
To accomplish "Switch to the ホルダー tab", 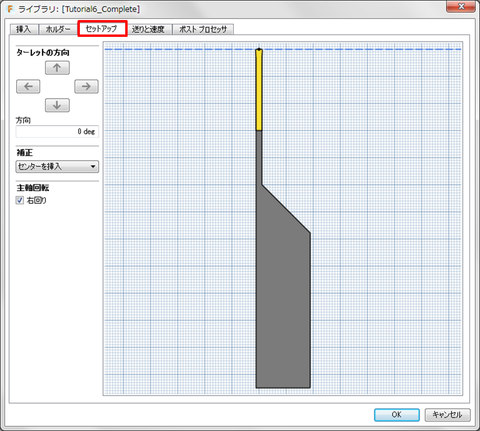I will click(58, 29).
